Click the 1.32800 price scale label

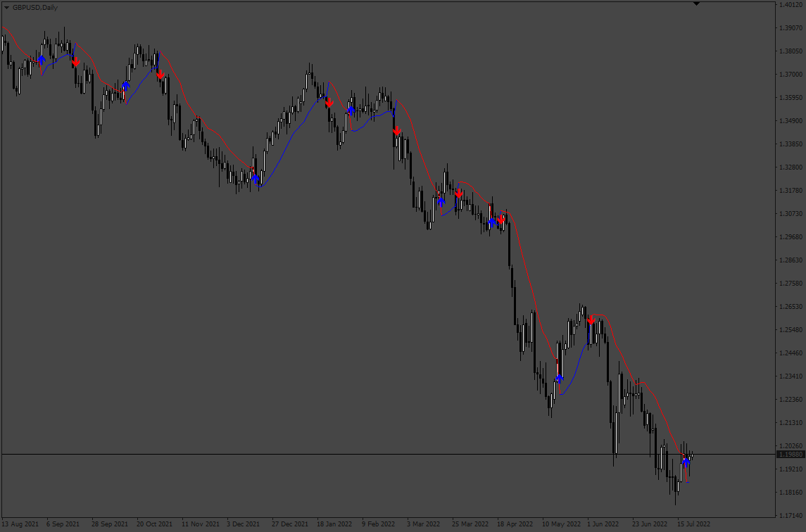tap(791, 167)
